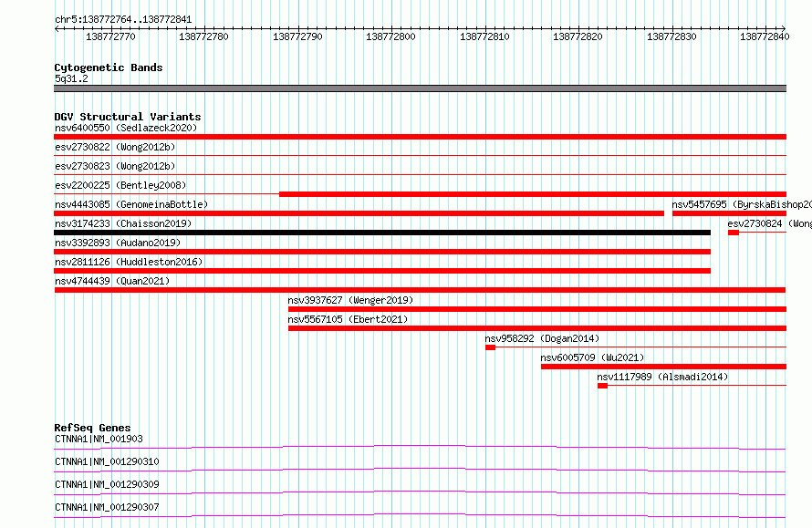Viewport: 812px width, 528px height.
Task: Select the 5q31.2 band label
Action: [71, 78]
